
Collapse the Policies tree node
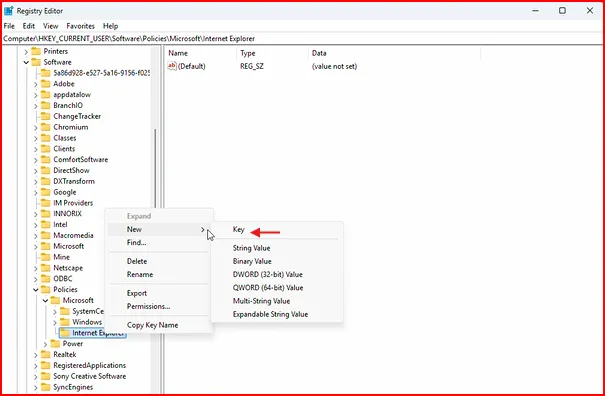click(x=36, y=289)
